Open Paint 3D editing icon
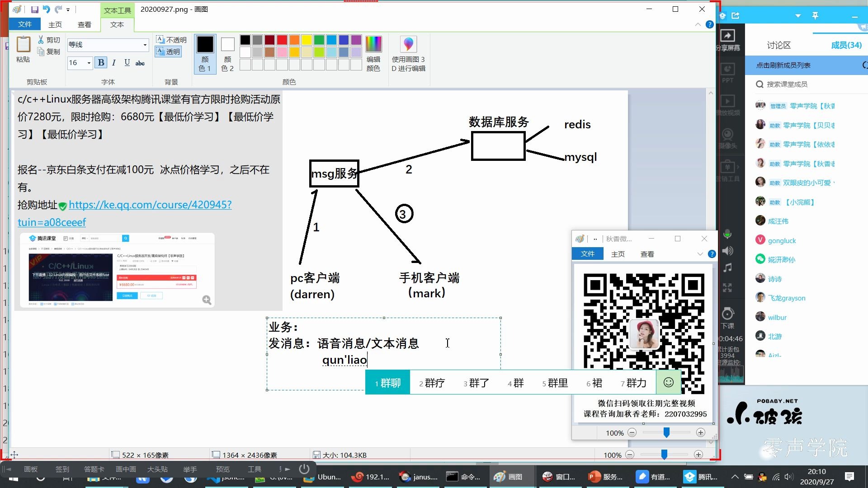This screenshot has width=868, height=488. 408,44
